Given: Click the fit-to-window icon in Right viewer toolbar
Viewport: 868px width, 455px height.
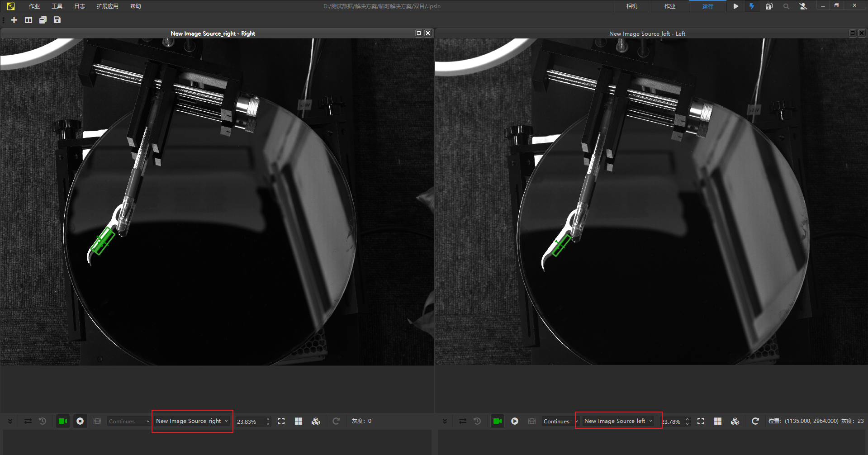Looking at the screenshot, I should (x=281, y=421).
